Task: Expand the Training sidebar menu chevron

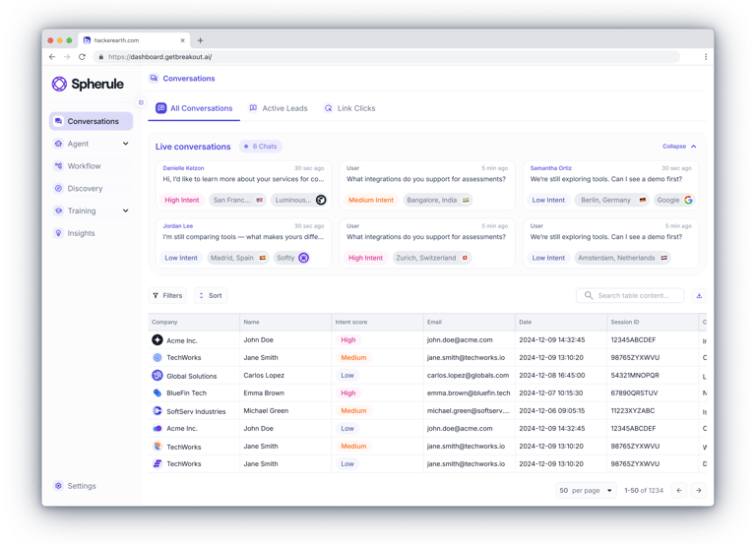Action: click(x=125, y=211)
